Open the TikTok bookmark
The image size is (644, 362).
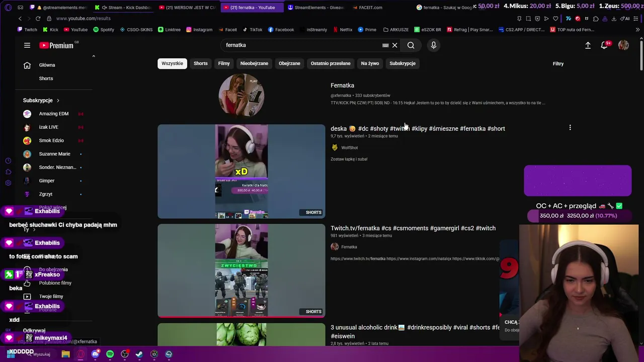click(252, 30)
